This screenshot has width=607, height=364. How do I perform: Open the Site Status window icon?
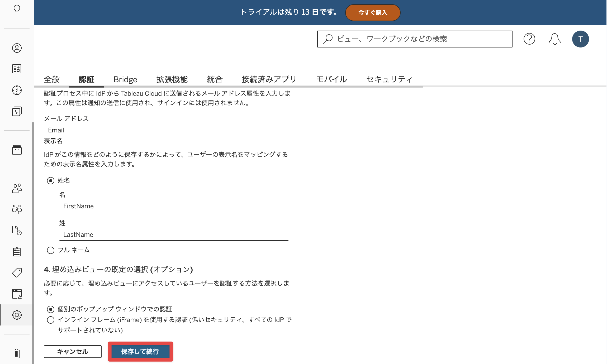point(17,294)
